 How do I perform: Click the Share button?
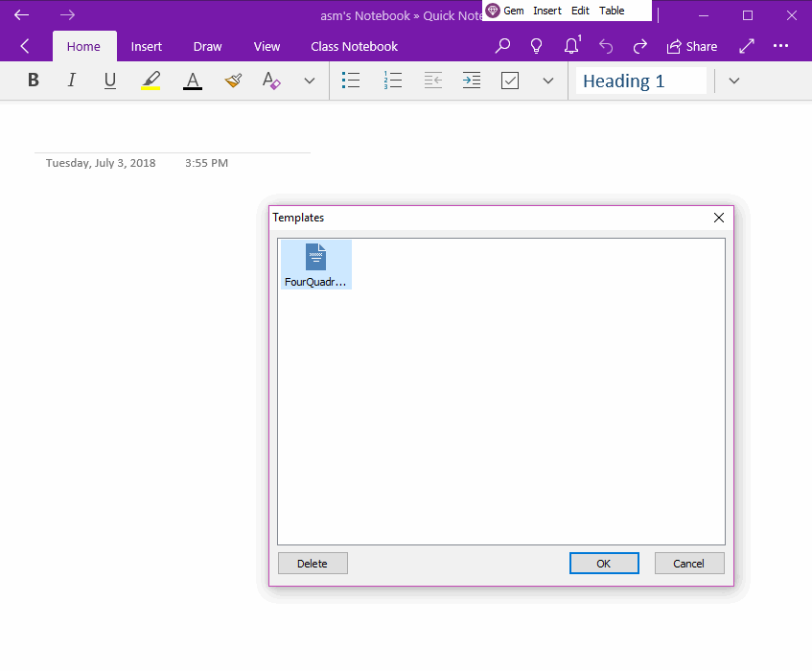click(x=692, y=47)
